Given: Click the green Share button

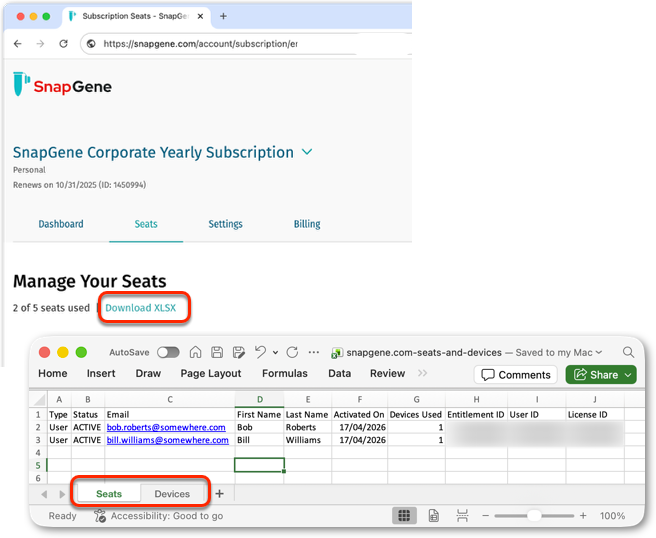Looking at the screenshot, I should click(x=601, y=374).
